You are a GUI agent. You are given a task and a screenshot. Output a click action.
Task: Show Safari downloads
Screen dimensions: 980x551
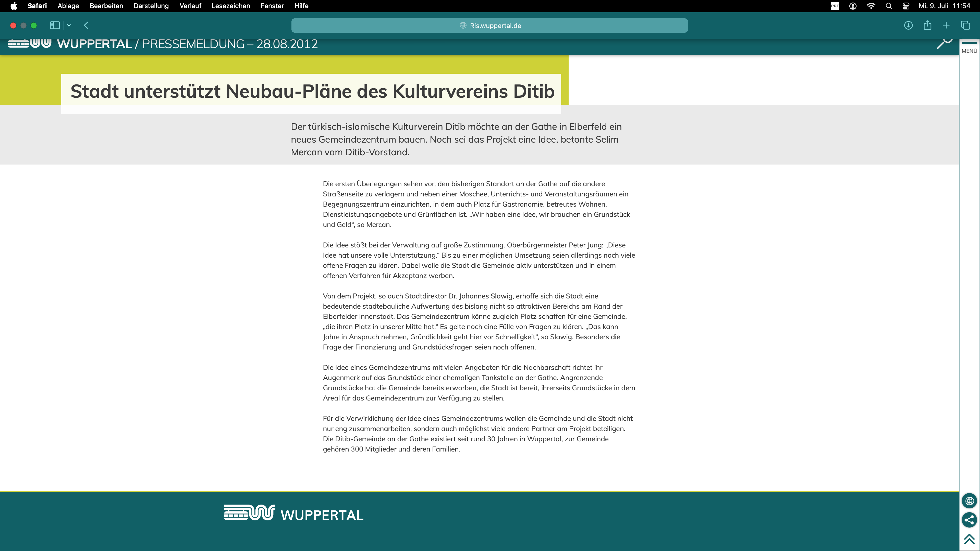click(x=908, y=25)
